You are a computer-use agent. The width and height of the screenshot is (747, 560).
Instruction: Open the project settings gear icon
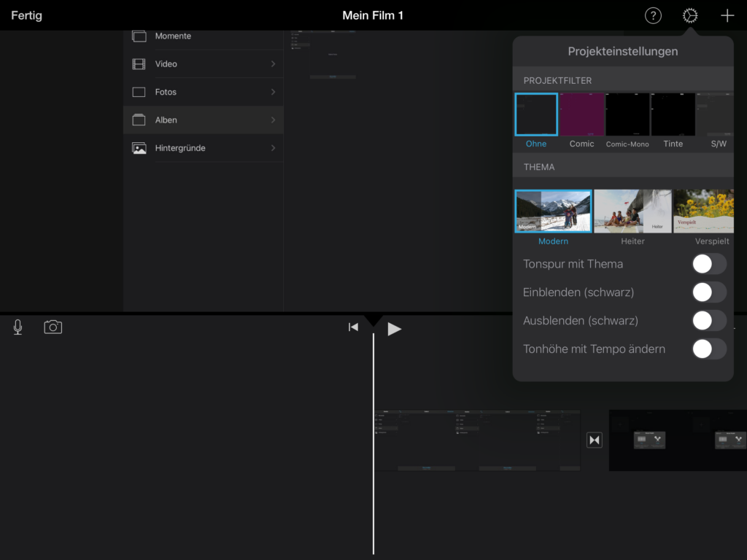click(x=690, y=15)
